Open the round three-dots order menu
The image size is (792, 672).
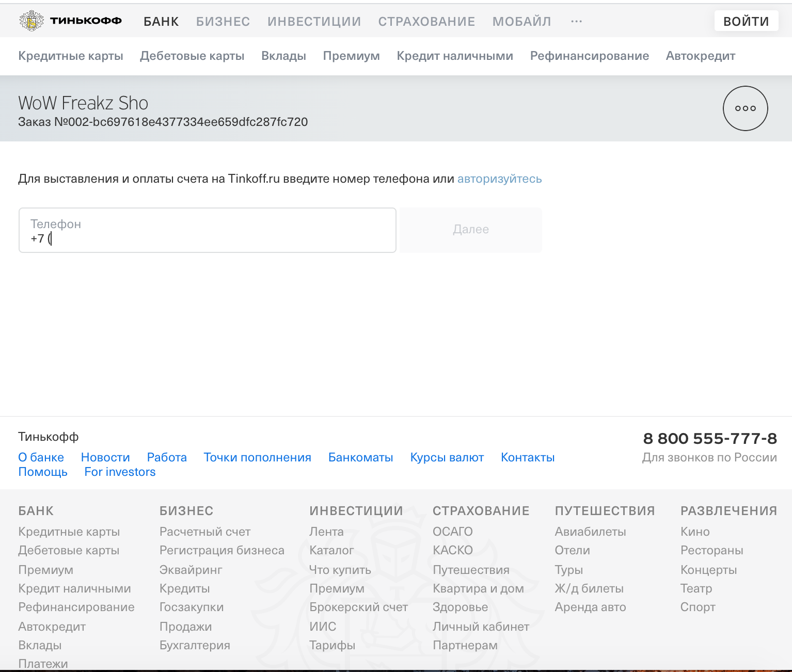745,108
